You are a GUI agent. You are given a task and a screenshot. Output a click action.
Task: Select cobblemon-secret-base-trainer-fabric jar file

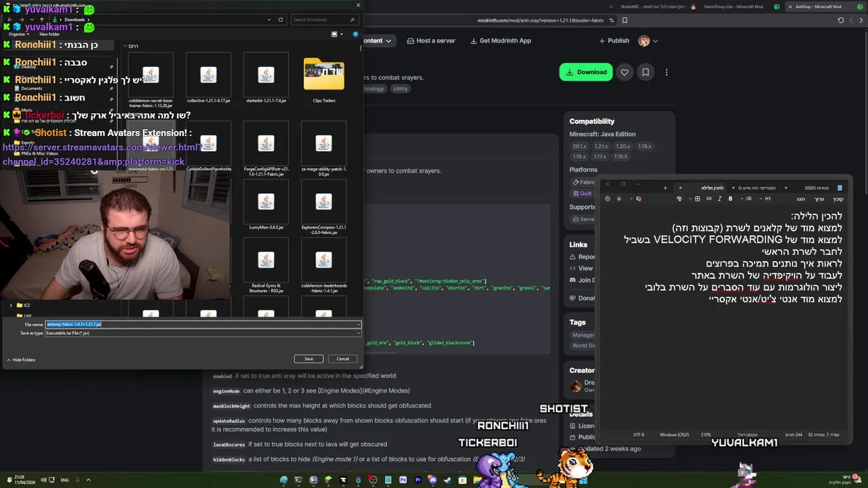[151, 81]
